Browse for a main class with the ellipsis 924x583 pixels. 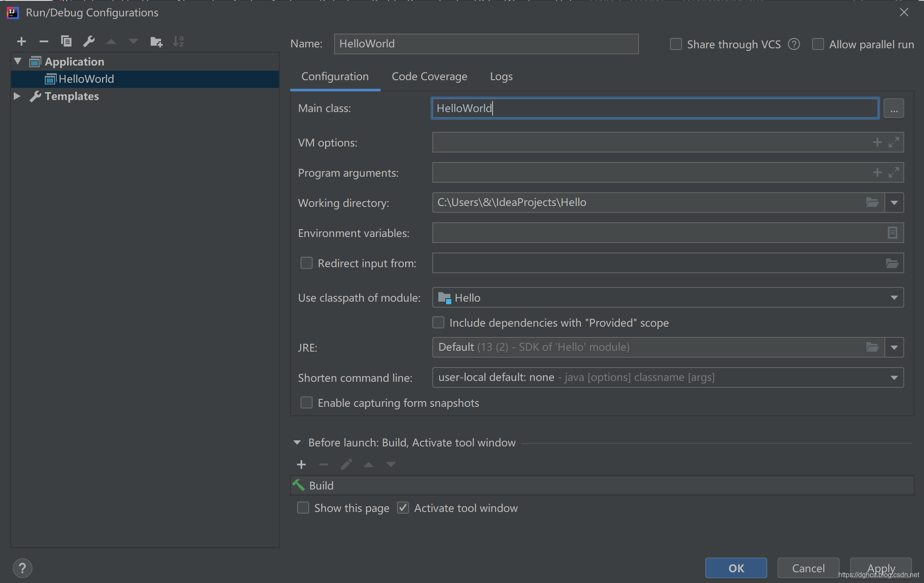[894, 108]
